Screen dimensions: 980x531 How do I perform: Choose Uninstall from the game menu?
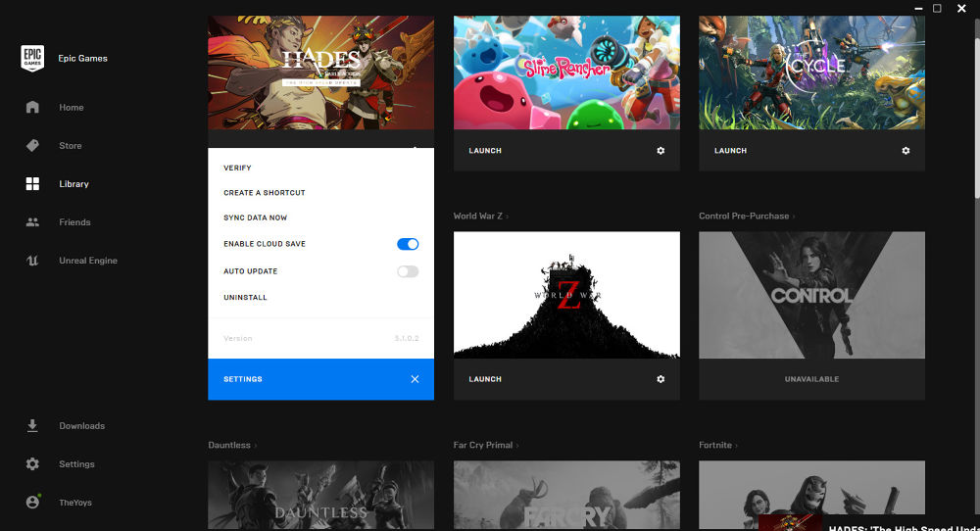pyautogui.click(x=245, y=298)
